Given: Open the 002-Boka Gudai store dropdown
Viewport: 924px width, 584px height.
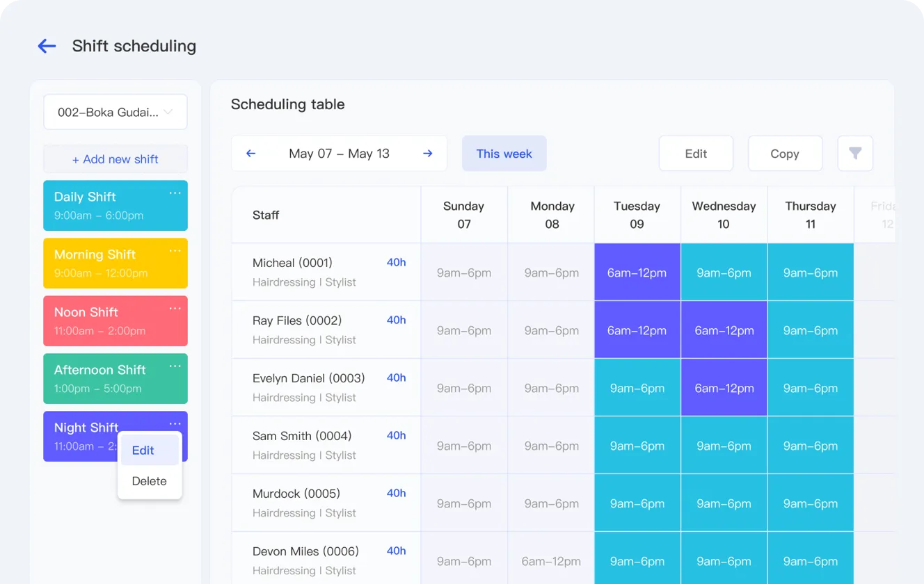Looking at the screenshot, I should click(x=115, y=111).
